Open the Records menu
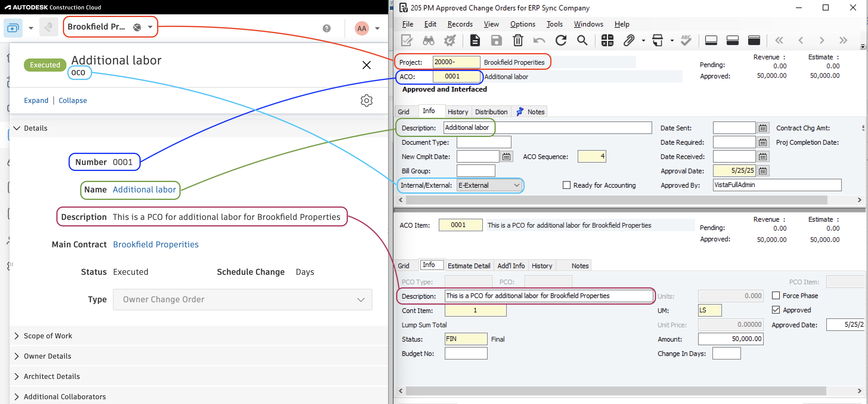868x404 pixels. [460, 24]
